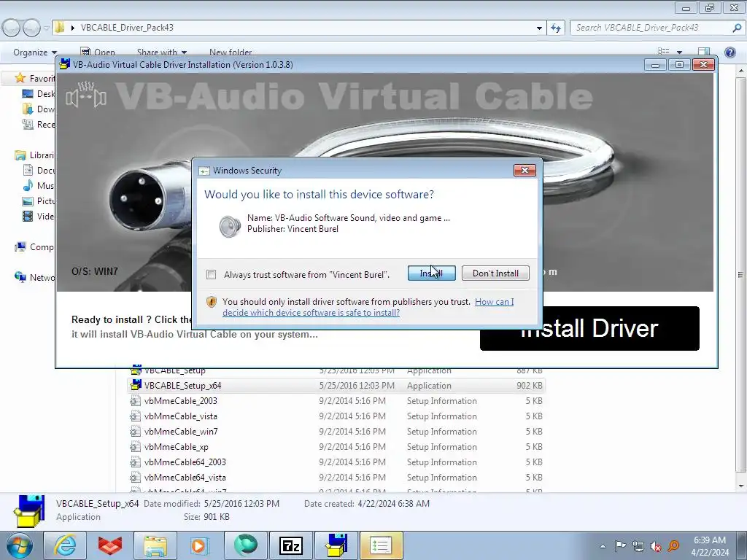The height and width of the screenshot is (560, 747).
Task: Choose Don't Install in Windows Security
Action: pyautogui.click(x=495, y=273)
